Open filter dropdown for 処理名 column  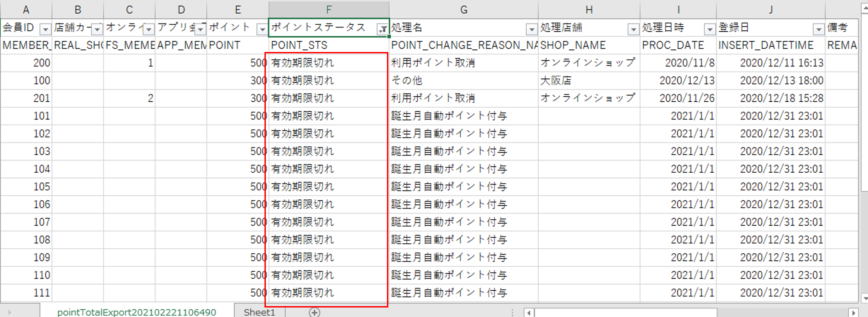pyautogui.click(x=531, y=29)
